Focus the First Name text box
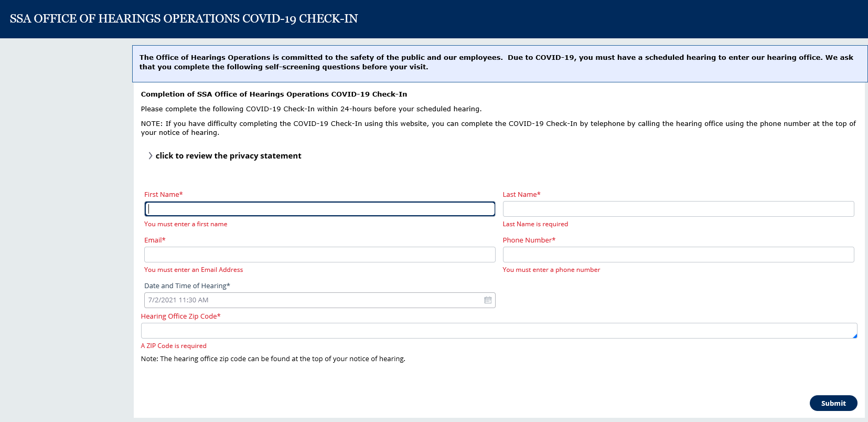The height and width of the screenshot is (422, 868). (319, 209)
